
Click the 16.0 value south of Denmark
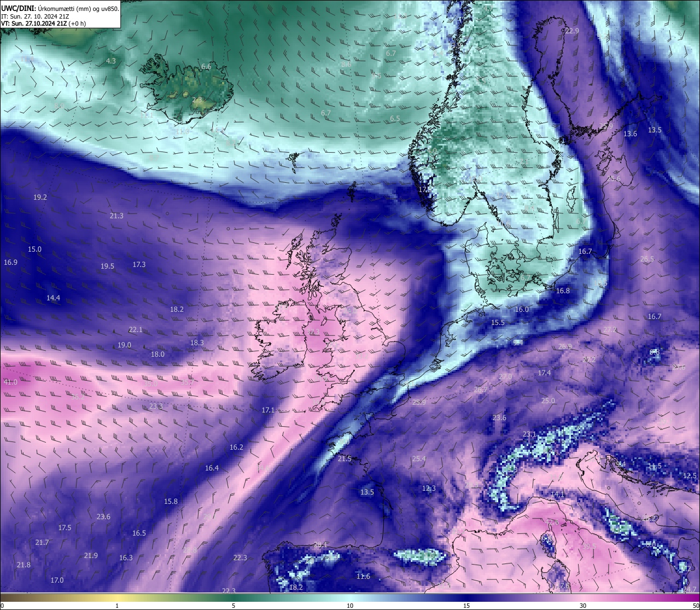(x=522, y=309)
